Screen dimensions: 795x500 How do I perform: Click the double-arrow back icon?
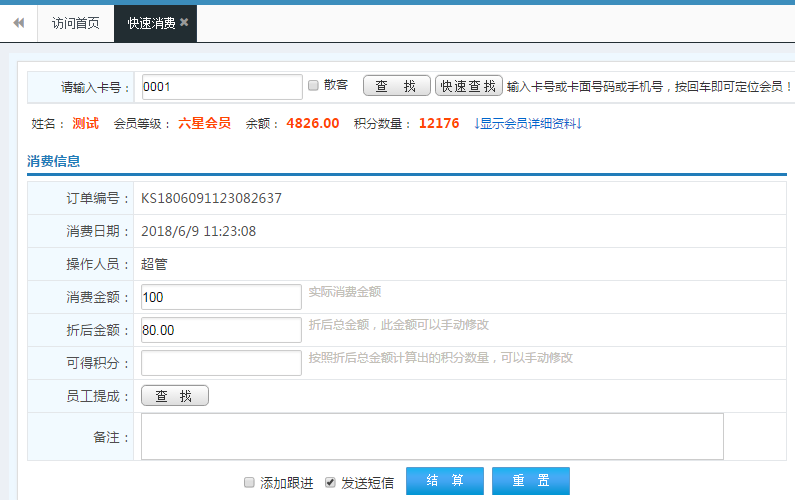[x=18, y=23]
